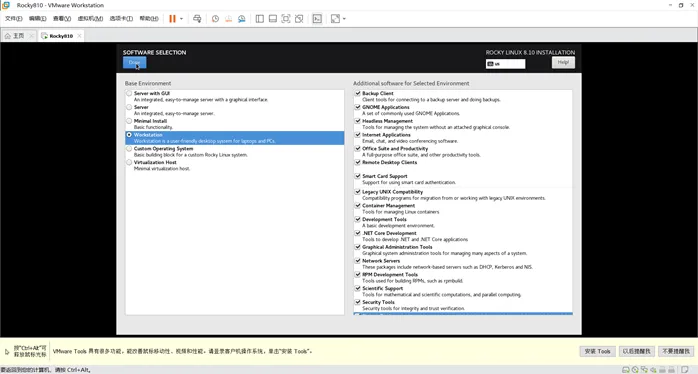Viewport: 698px width, 374px height.
Task: Toggle Graphical Administration Tools checkbox
Action: pyautogui.click(x=357, y=247)
